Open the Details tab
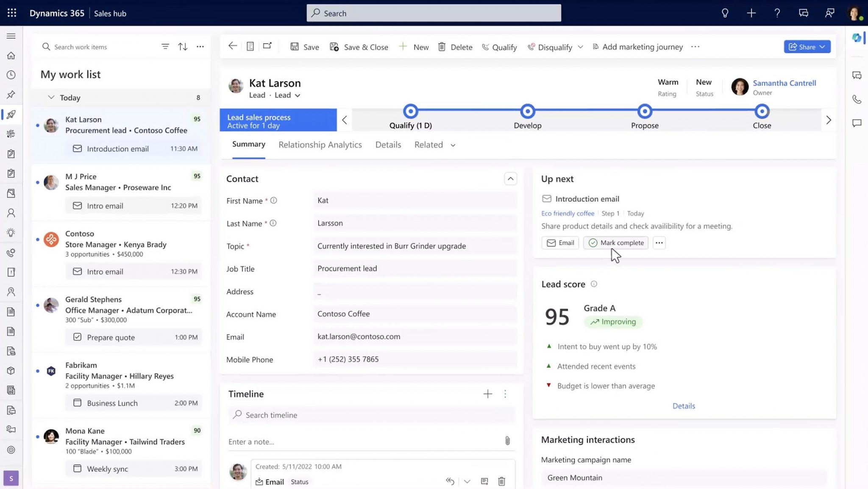The height and width of the screenshot is (489, 868). click(x=388, y=145)
